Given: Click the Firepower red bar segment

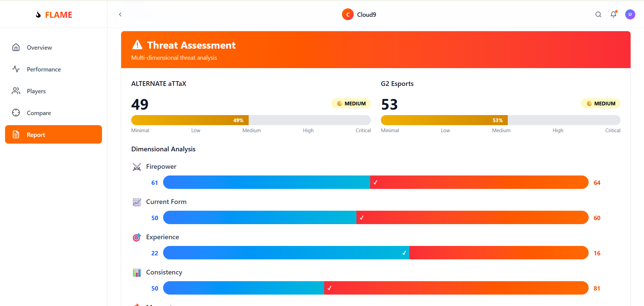Looking at the screenshot, I should tap(479, 182).
